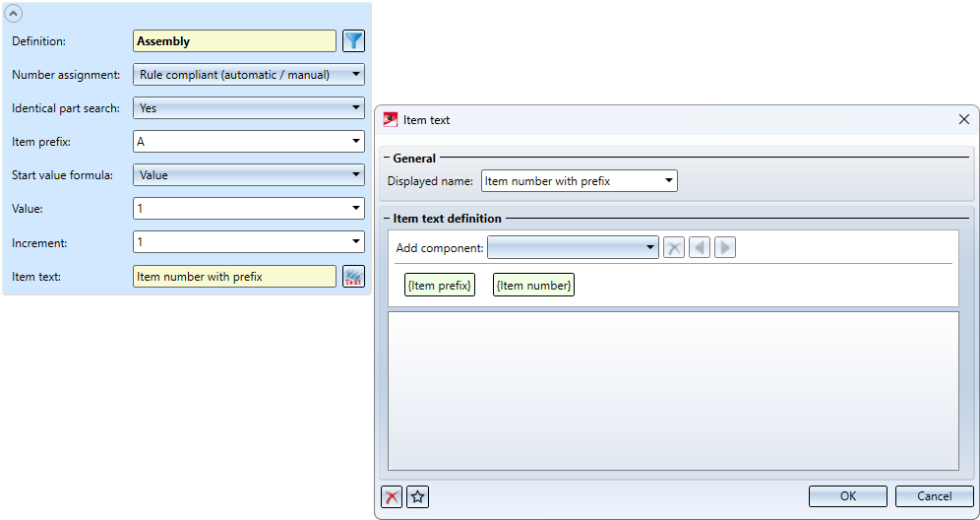Click the Cancel button
The width and height of the screenshot is (980, 520).
point(935,496)
